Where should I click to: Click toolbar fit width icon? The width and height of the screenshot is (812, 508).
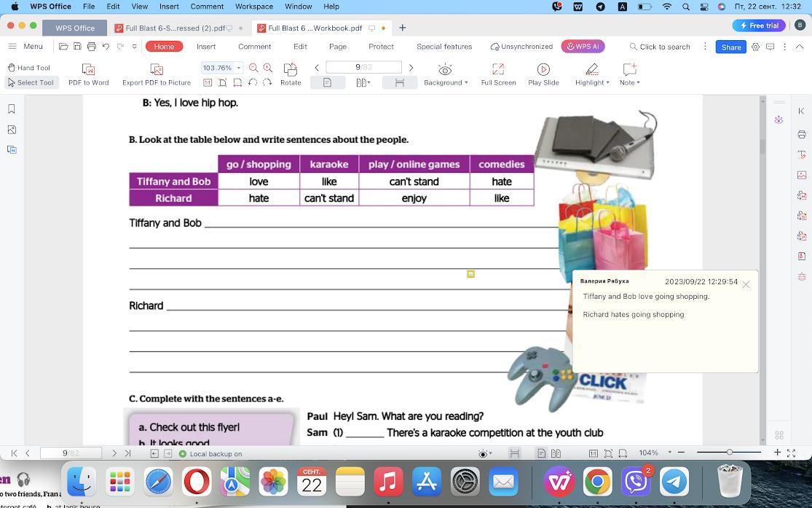(237, 82)
